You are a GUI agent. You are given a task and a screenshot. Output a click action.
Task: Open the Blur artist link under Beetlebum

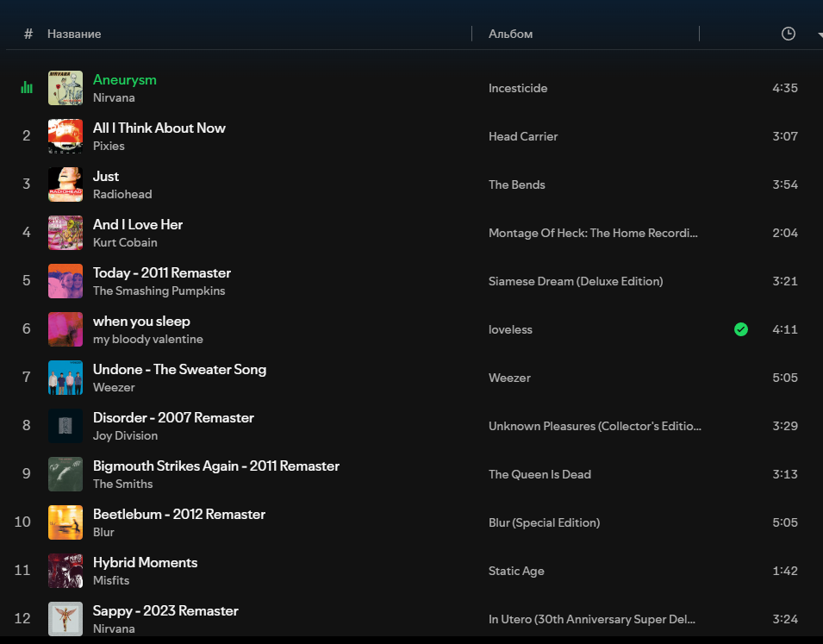tap(103, 533)
